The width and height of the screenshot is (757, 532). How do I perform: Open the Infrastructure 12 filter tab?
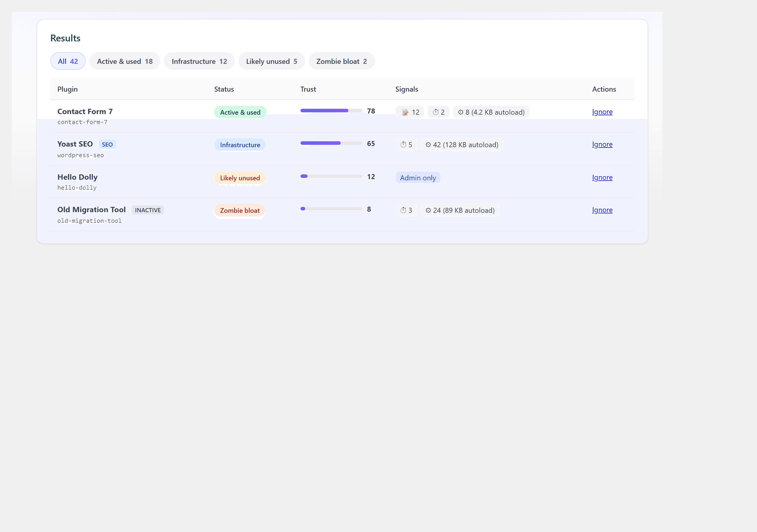[199, 61]
